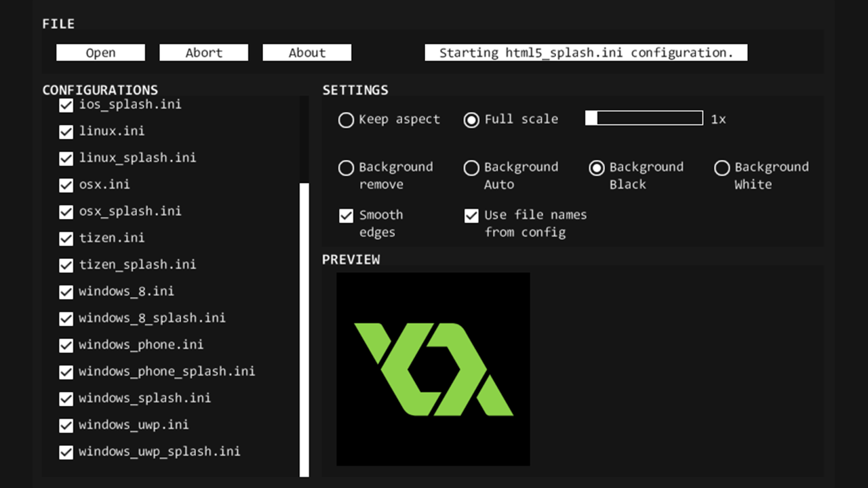
Task: Uncheck tizen_splash.ini configuration
Action: tap(66, 266)
